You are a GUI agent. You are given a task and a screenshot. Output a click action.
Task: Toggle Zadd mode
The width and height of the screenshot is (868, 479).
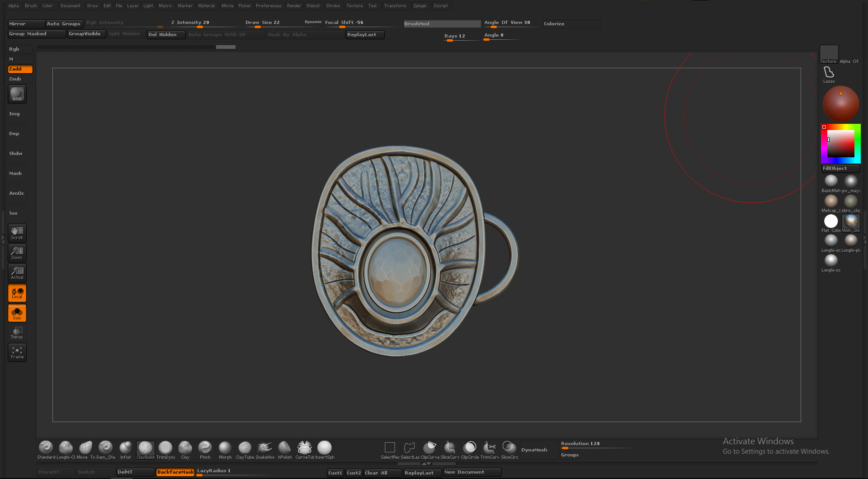20,69
